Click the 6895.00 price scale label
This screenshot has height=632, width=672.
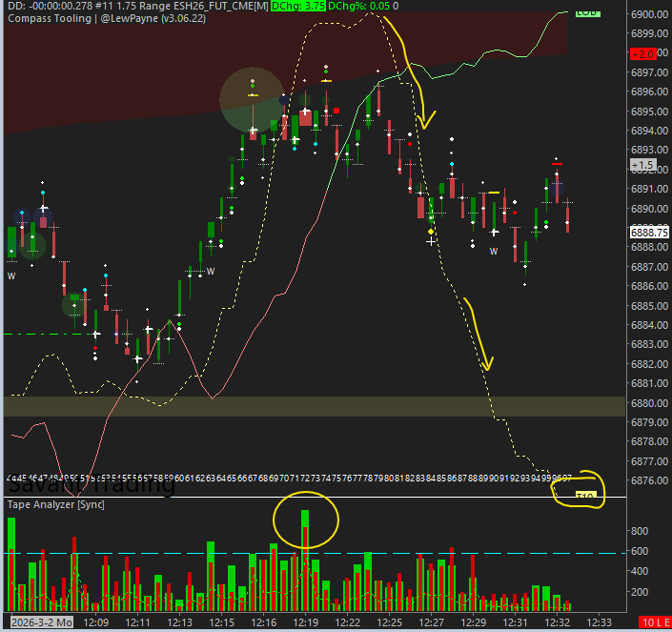[x=649, y=112]
